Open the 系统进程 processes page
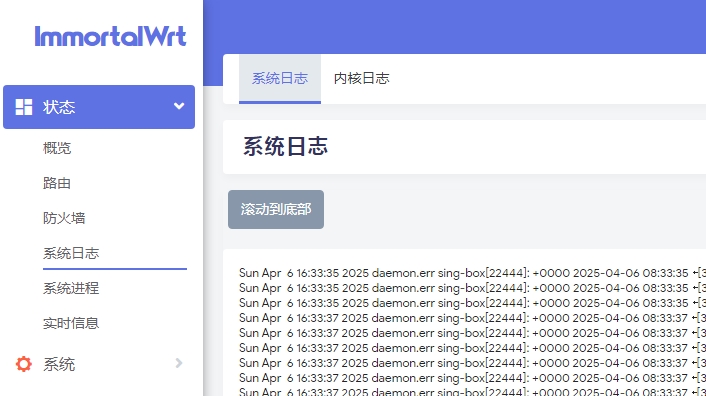Viewport: 706px width, 396px height. [x=71, y=288]
